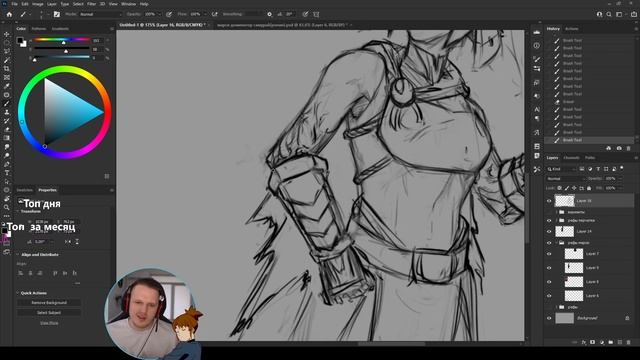Click the Layer 16 thumbnail
640x360 pixels.
[564, 201]
